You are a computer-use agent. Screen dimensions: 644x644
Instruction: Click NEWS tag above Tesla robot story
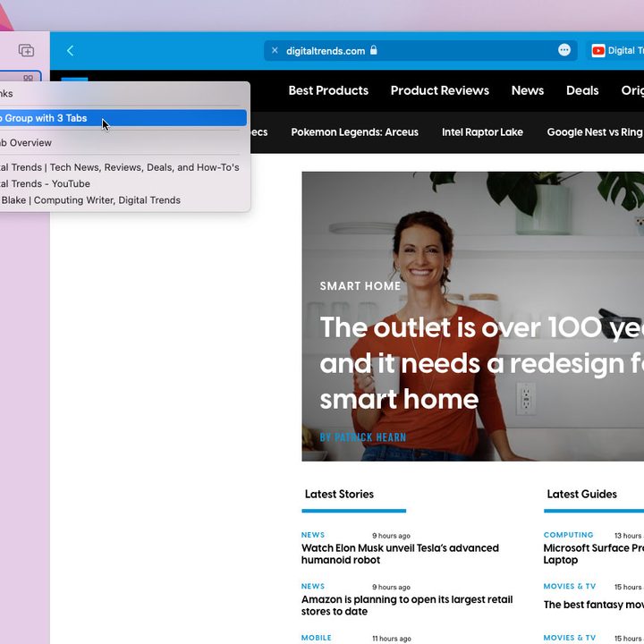(x=313, y=535)
